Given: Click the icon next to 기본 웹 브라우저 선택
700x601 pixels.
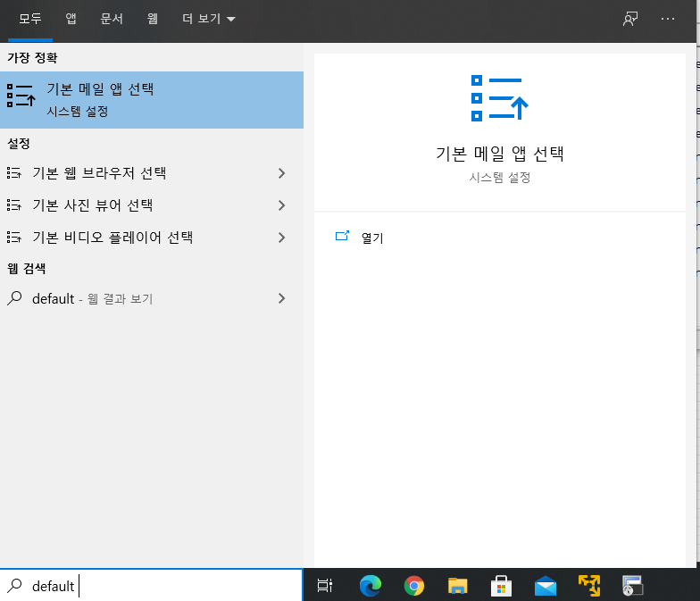Looking at the screenshot, I should click(14, 173).
